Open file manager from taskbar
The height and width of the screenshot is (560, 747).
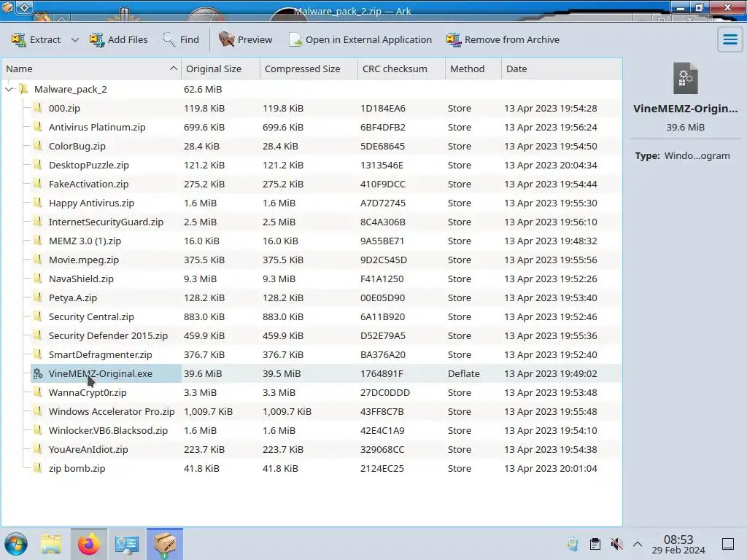[51, 544]
